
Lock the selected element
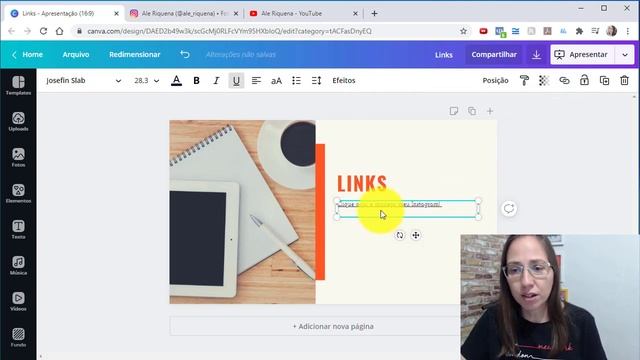[x=584, y=80]
